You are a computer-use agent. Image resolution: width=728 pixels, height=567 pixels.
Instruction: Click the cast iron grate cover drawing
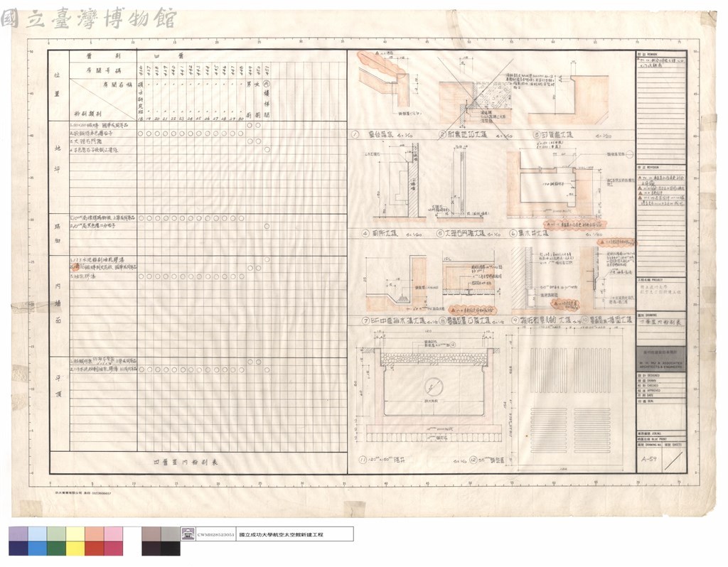click(x=570, y=401)
